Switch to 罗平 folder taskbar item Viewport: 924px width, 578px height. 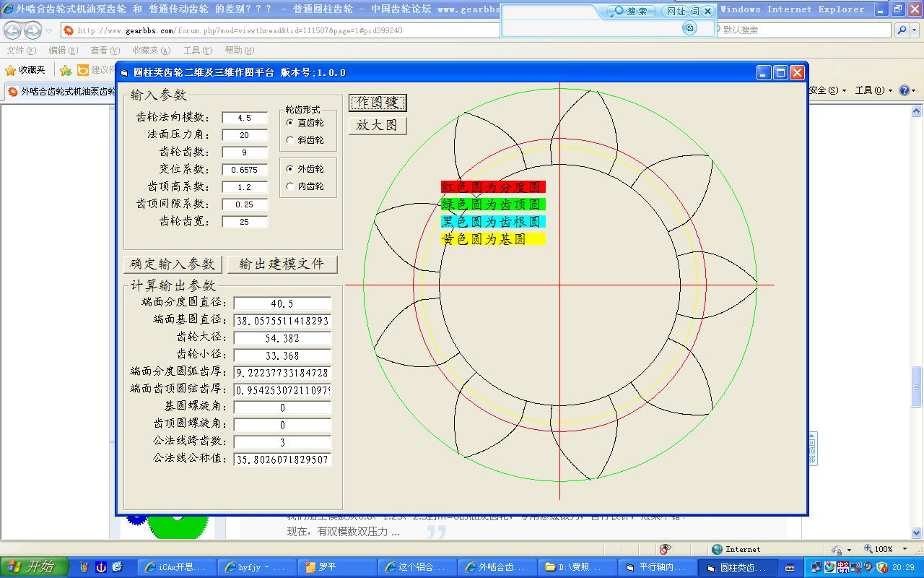(337, 568)
